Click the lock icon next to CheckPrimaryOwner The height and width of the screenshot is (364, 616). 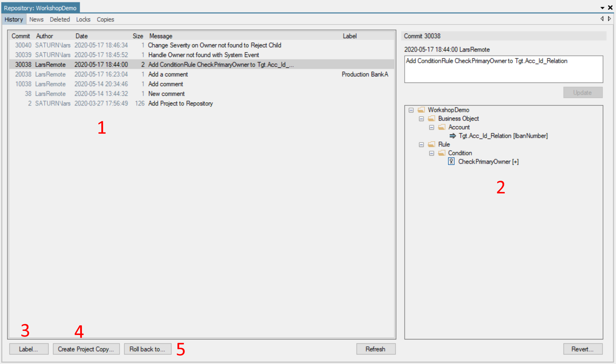click(x=451, y=161)
